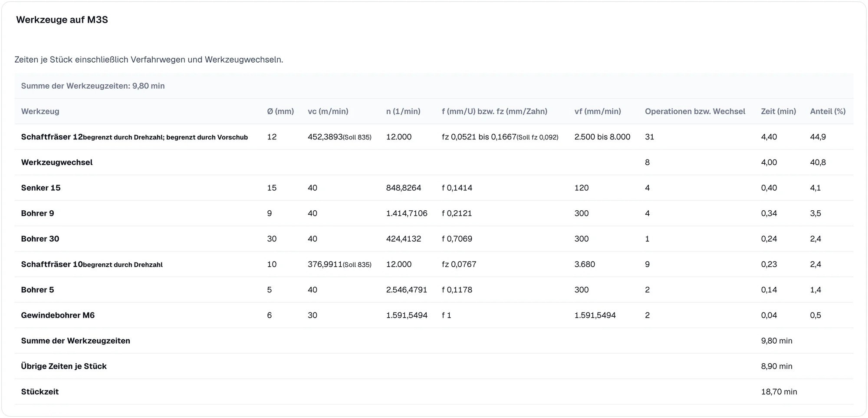Click the '44,9' share value
This screenshot has width=868, height=418.
coord(818,137)
